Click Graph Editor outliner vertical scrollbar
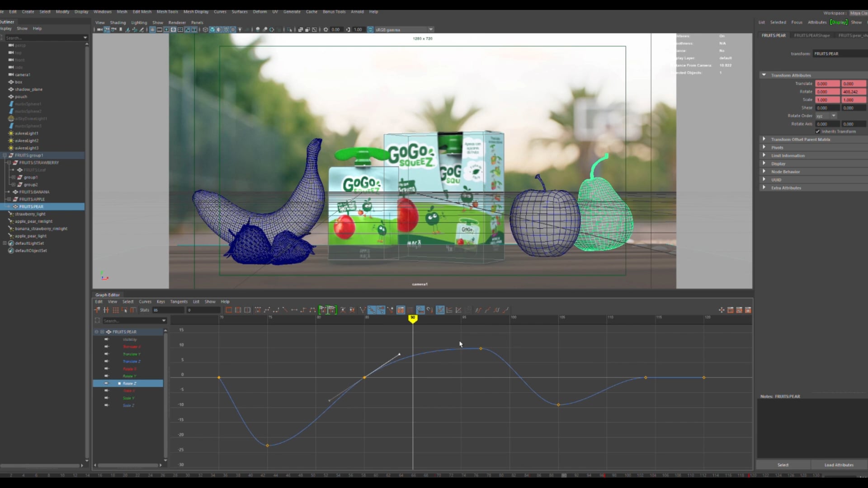The height and width of the screenshot is (488, 868). [x=165, y=395]
